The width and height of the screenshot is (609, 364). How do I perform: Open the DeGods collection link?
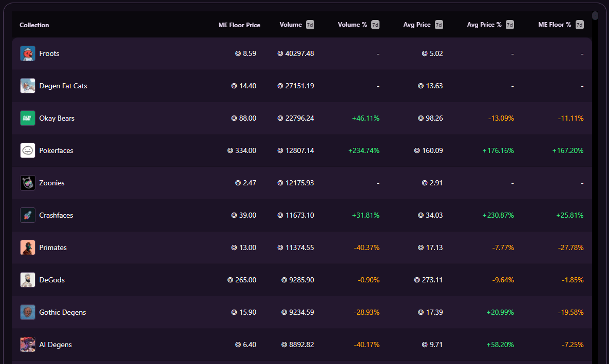tap(52, 280)
